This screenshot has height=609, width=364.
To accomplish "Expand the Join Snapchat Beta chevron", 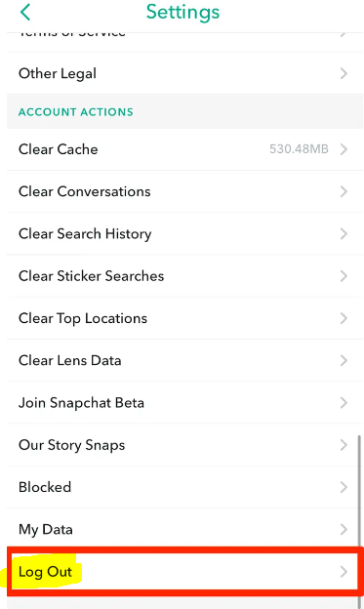I will (x=344, y=403).
